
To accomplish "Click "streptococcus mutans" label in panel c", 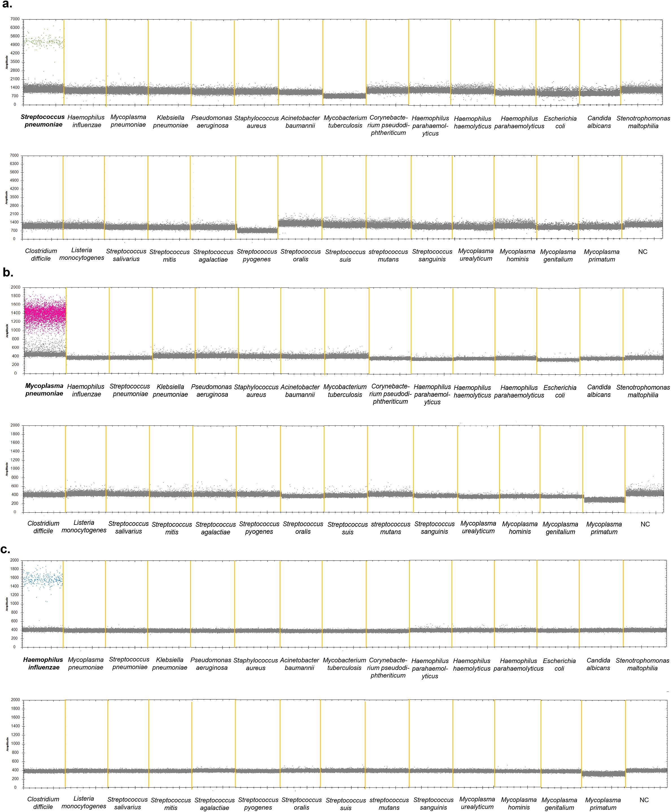I will click(x=389, y=804).
